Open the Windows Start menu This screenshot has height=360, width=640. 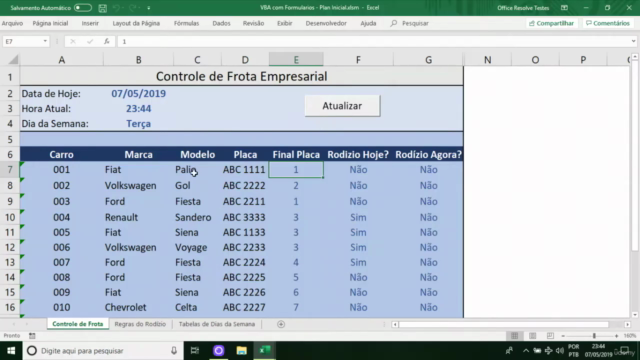coord(11,351)
